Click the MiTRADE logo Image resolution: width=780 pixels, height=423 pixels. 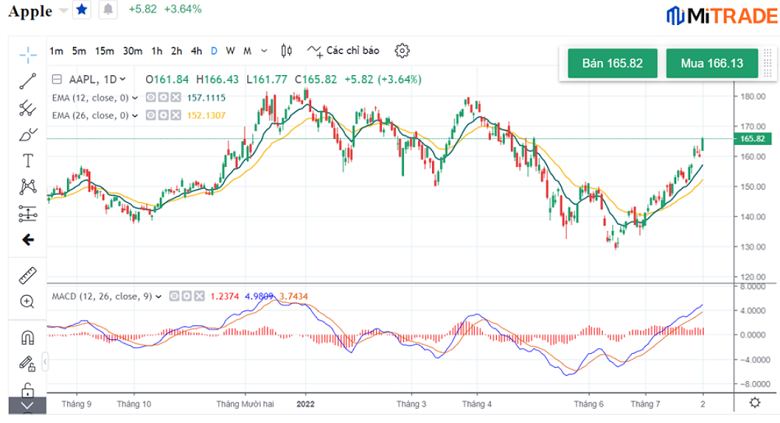click(x=722, y=16)
